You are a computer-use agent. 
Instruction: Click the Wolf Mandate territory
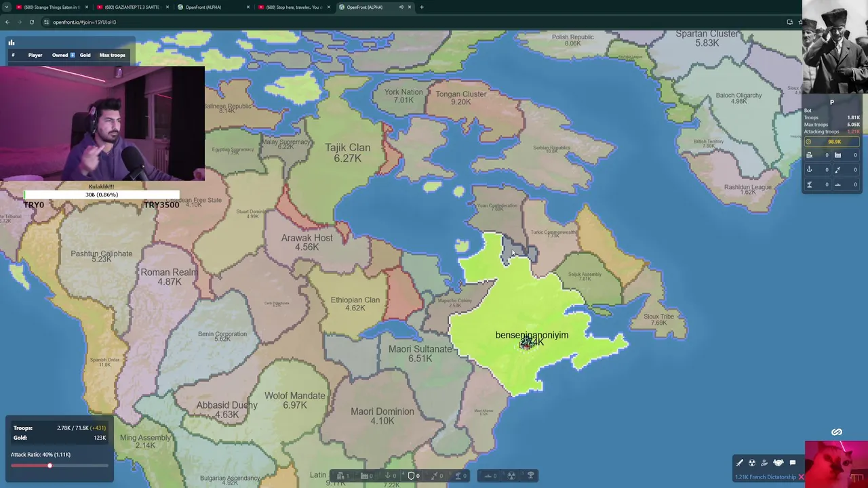pyautogui.click(x=294, y=400)
